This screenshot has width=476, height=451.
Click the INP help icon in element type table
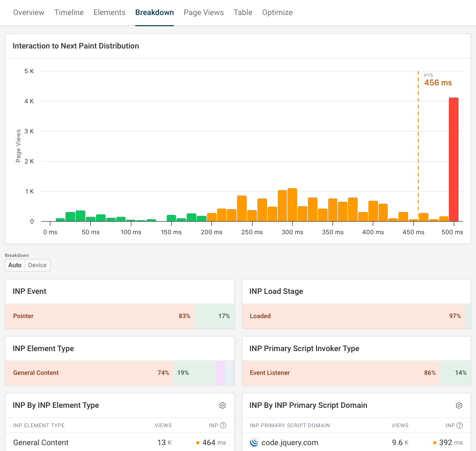click(223, 425)
